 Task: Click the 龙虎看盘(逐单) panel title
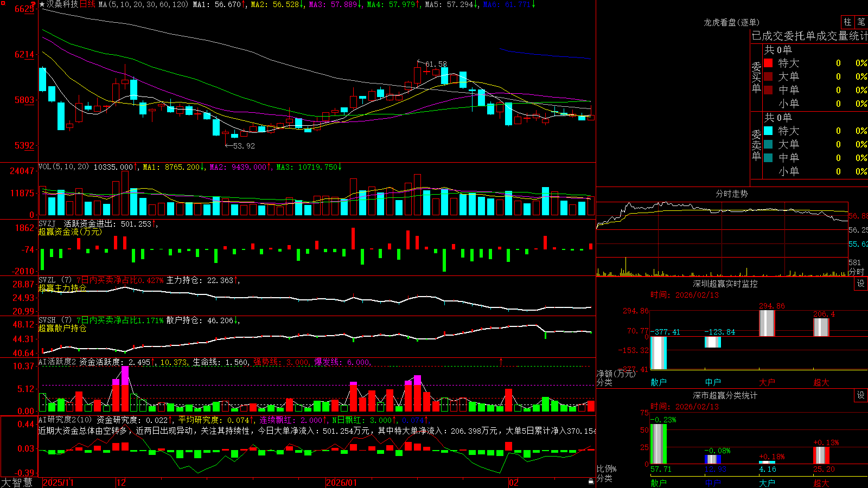[x=731, y=22]
